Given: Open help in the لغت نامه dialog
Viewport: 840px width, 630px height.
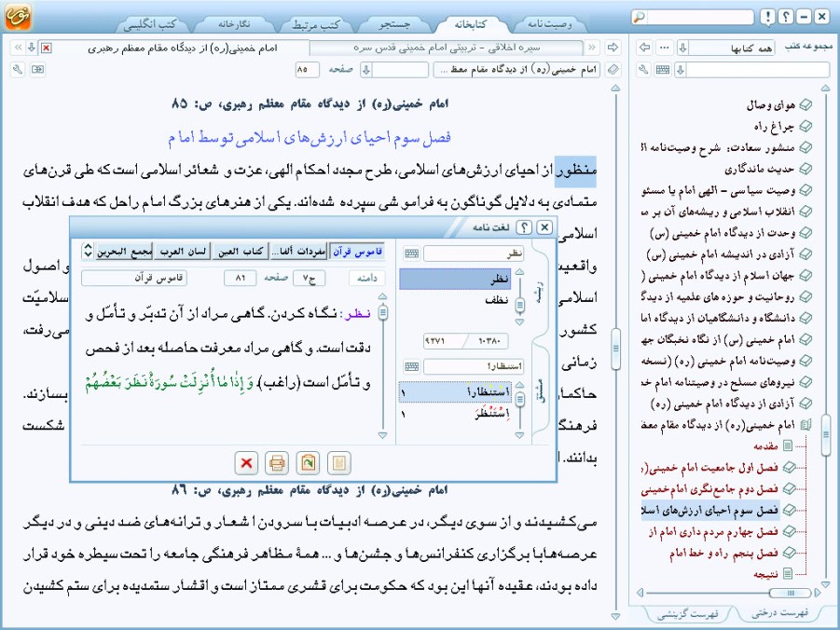Looking at the screenshot, I should click(x=523, y=227).
